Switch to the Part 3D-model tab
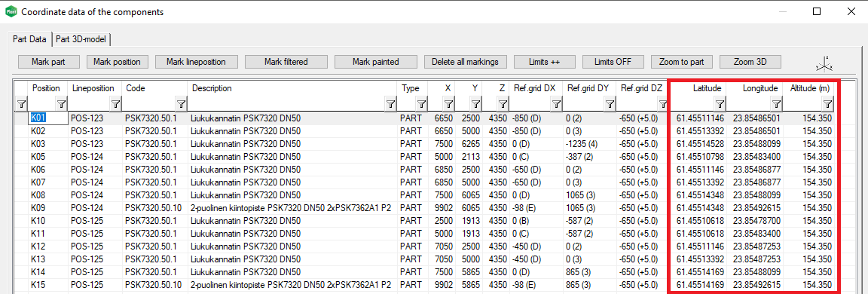 pos(82,39)
